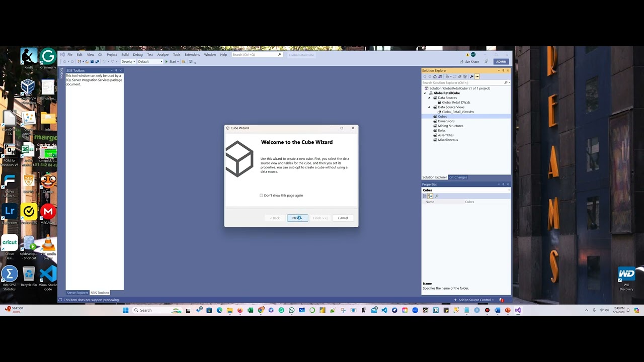Switch to Git Changes tab
This screenshot has width=644, height=362.
[x=458, y=177]
